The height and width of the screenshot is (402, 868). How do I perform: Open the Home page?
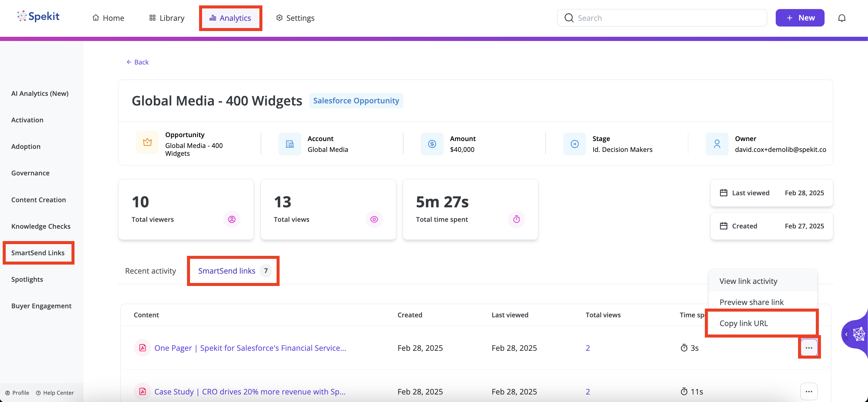pyautogui.click(x=108, y=18)
